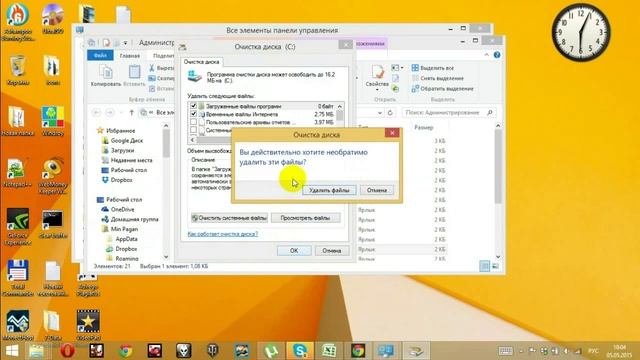Select AppData in the navigation pane
The height and width of the screenshot is (360, 640).
click(126, 239)
